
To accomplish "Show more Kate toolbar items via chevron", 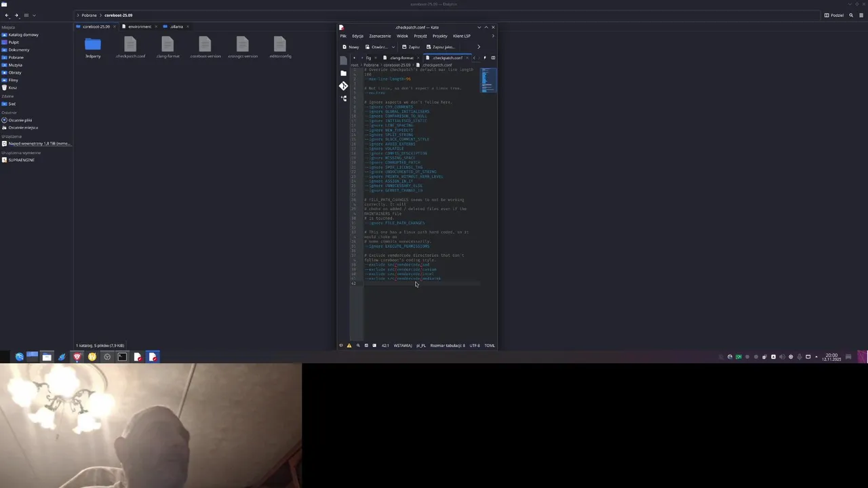I will pos(479,47).
